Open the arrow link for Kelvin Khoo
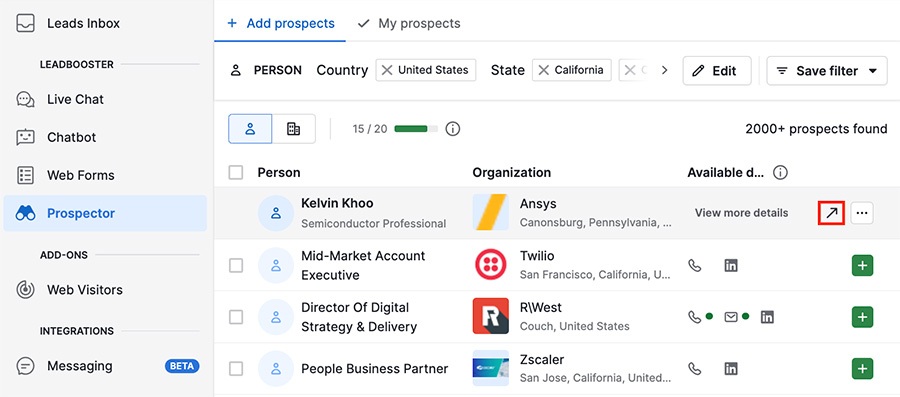 point(831,213)
